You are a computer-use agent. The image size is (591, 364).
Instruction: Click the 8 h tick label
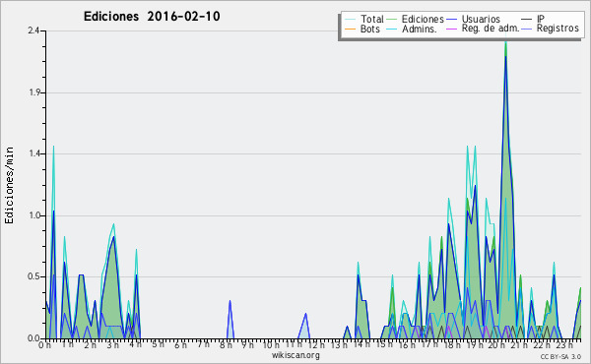[226, 344]
